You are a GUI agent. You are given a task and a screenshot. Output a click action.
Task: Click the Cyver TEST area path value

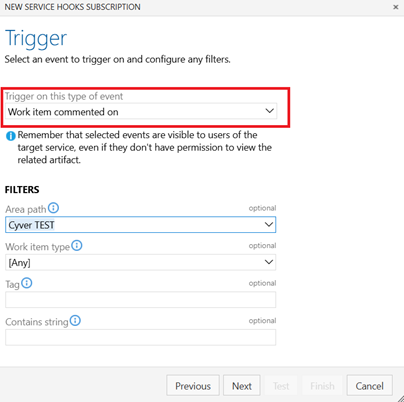[x=31, y=225]
